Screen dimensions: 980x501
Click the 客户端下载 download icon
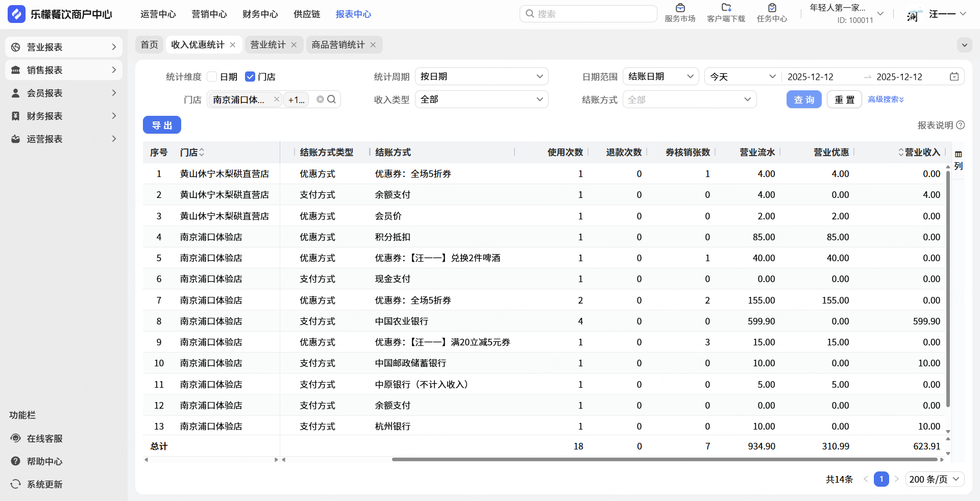click(x=726, y=8)
